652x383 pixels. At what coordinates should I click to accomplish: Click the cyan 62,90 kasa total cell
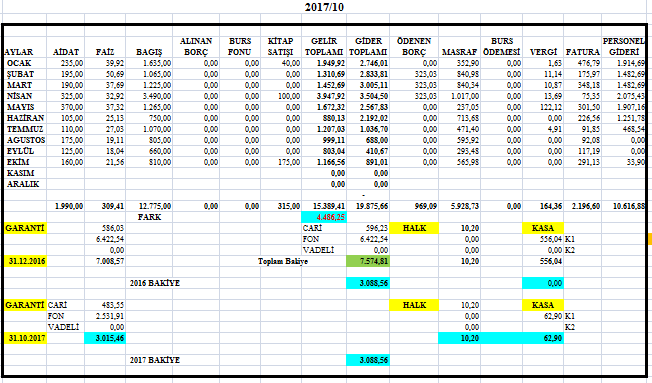tap(543, 338)
